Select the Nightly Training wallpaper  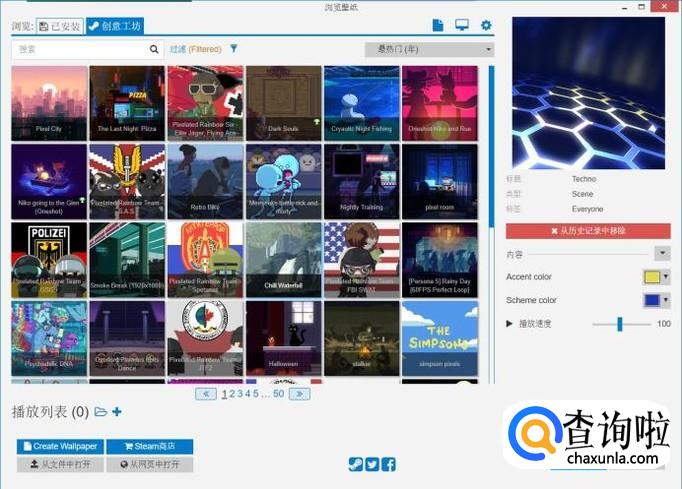361,181
